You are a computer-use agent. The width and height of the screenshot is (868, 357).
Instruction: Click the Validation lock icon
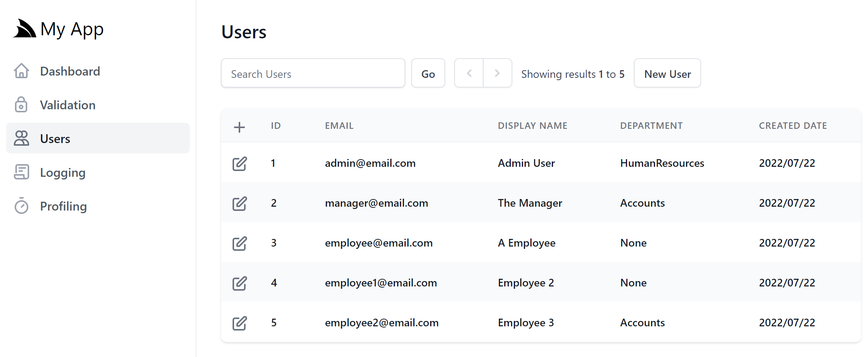click(21, 105)
